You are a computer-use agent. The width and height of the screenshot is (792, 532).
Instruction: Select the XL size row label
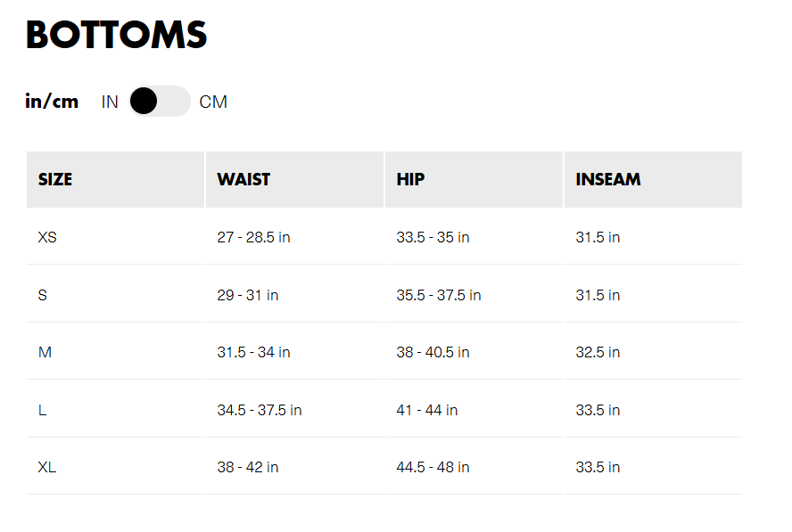47,467
